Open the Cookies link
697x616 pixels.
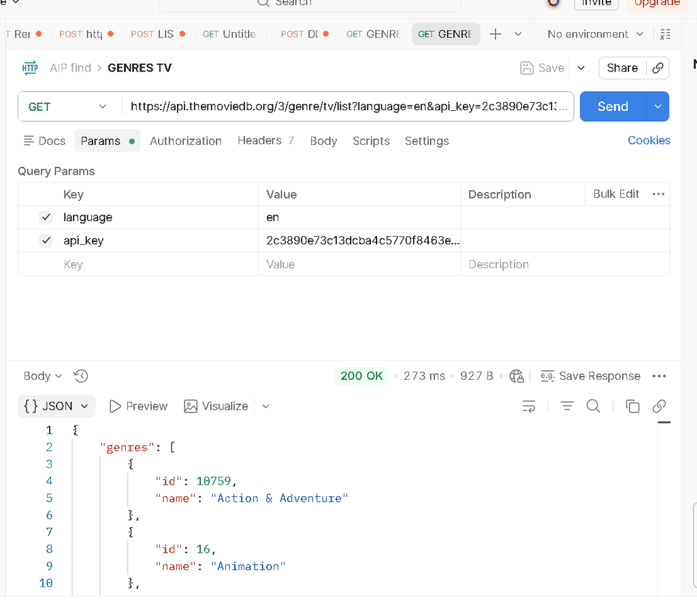coord(649,140)
